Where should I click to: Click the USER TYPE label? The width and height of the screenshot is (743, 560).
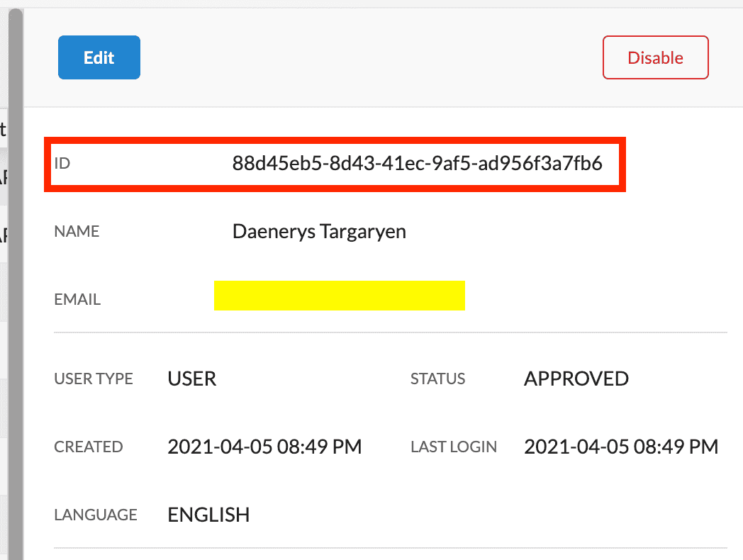(x=94, y=379)
